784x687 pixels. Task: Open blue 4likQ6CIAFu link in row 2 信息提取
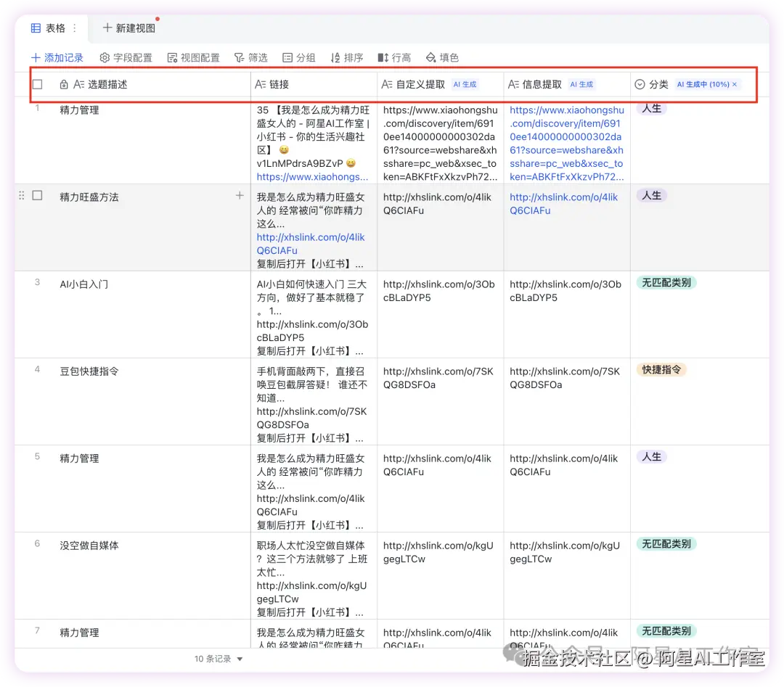[x=563, y=204]
